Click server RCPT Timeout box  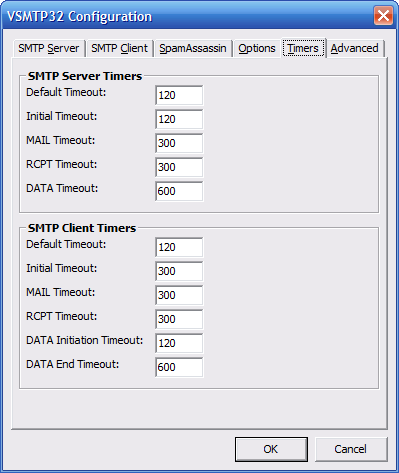coord(179,167)
